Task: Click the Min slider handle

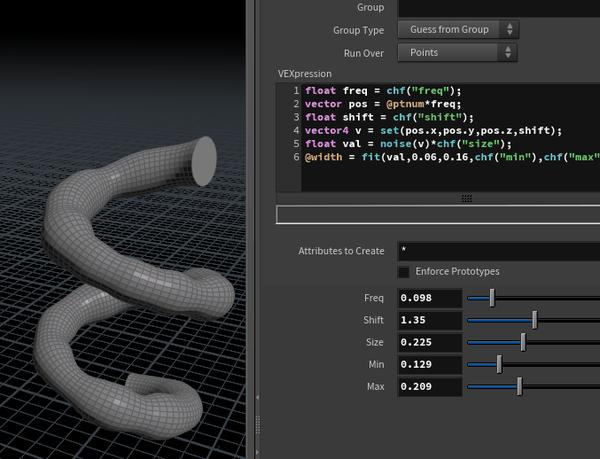Action: 498,364
